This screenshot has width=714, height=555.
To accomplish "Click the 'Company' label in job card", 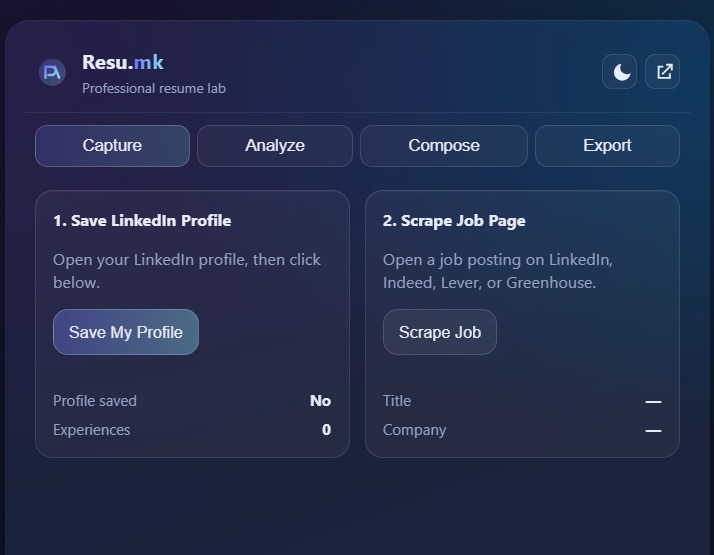I will point(414,430).
